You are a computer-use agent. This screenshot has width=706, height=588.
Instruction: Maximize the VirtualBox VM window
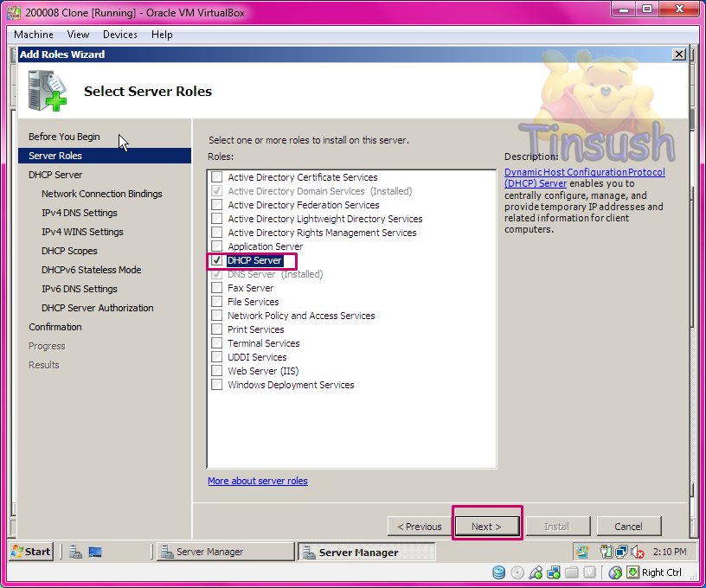tap(647, 10)
